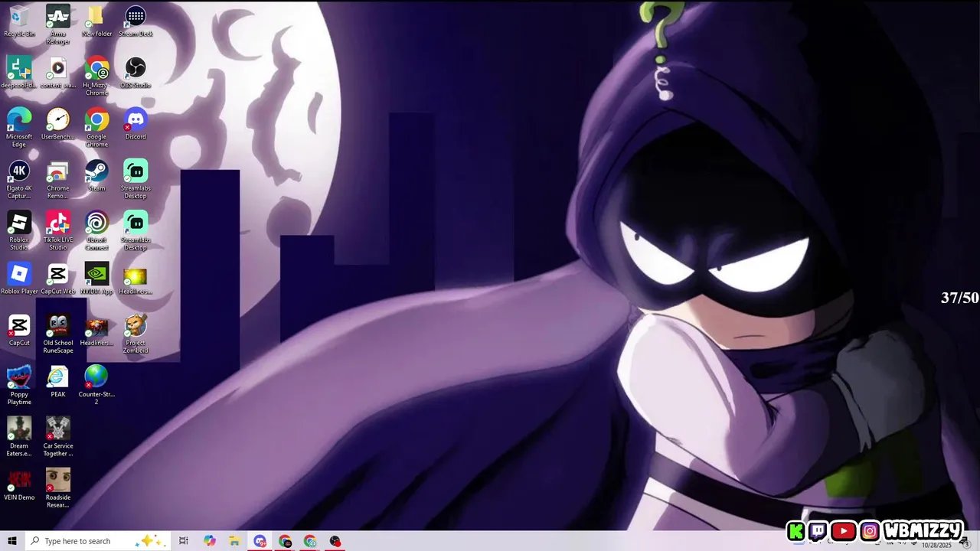Select the CapCut Web desktop icon
This screenshot has height=551, width=980.
[58, 279]
